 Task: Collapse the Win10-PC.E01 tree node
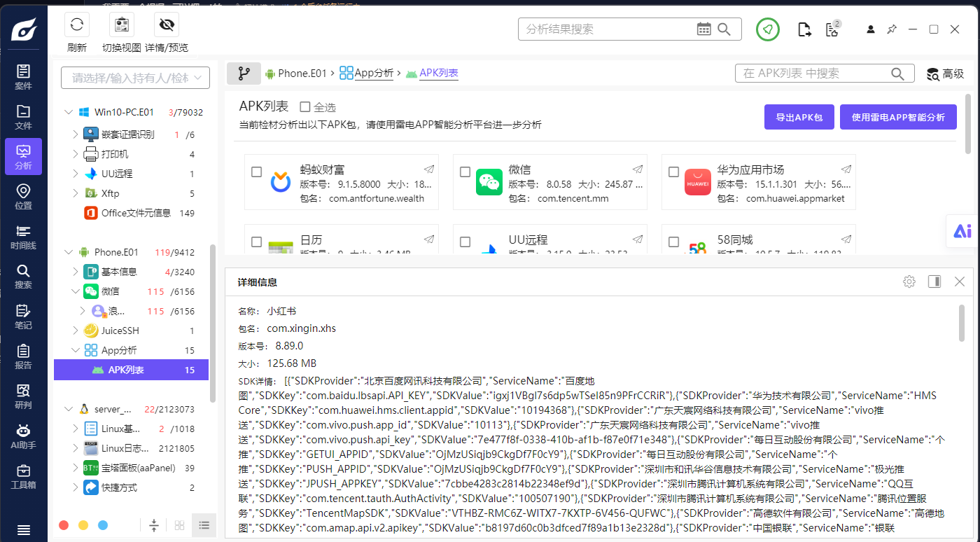pyautogui.click(x=69, y=112)
